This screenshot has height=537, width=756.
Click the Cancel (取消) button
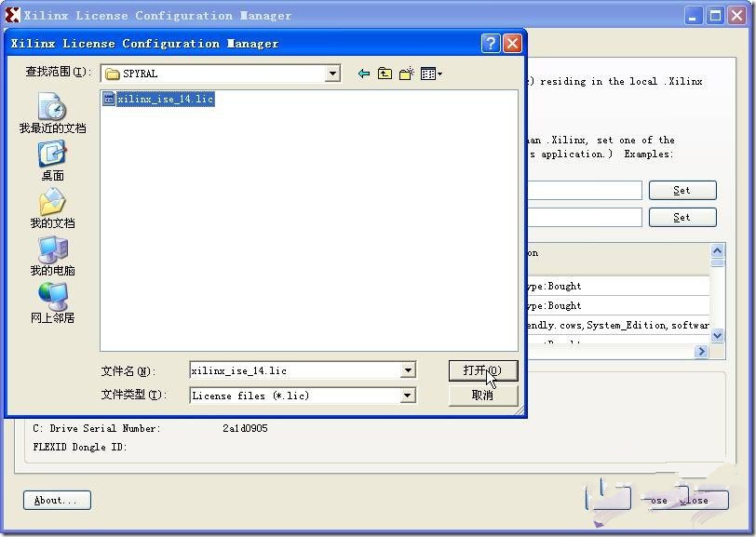(x=482, y=396)
